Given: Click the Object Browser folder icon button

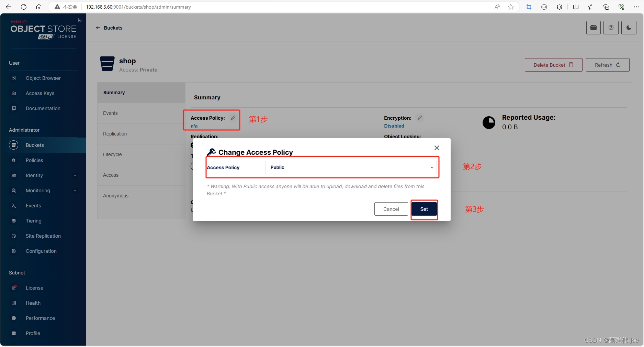Looking at the screenshot, I should pyautogui.click(x=593, y=28).
